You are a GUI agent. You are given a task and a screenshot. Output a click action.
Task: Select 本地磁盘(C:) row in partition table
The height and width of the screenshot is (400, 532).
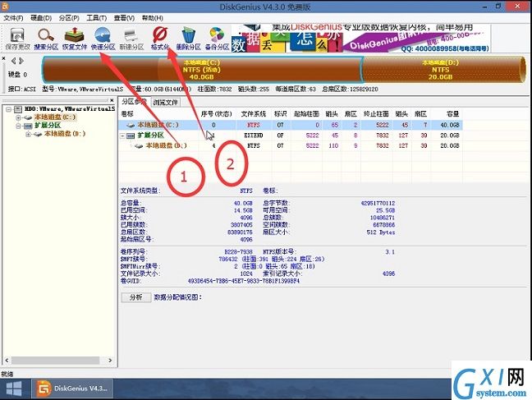pyautogui.click(x=290, y=125)
